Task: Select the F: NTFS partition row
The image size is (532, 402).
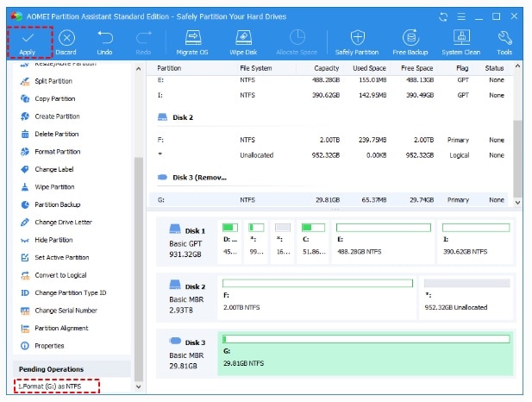Action: point(330,140)
